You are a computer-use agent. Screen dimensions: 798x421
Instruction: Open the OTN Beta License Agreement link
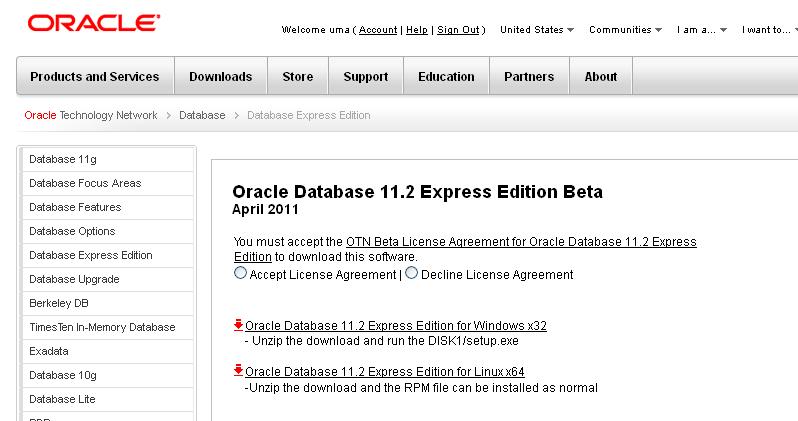tap(520, 242)
